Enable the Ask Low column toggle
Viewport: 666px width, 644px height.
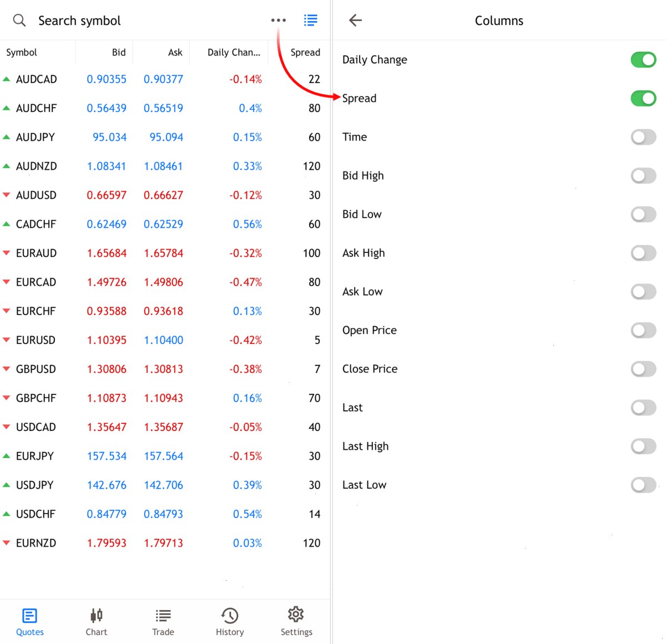click(643, 292)
